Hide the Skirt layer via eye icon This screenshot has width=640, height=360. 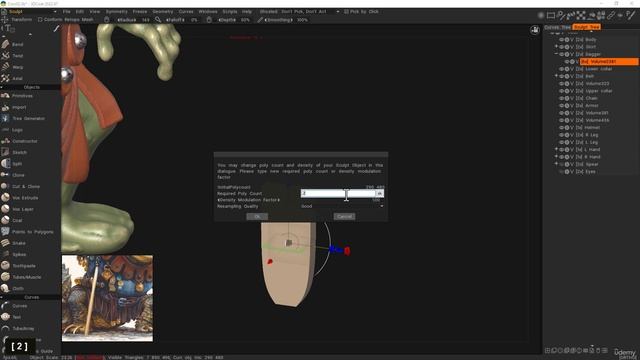click(561, 47)
